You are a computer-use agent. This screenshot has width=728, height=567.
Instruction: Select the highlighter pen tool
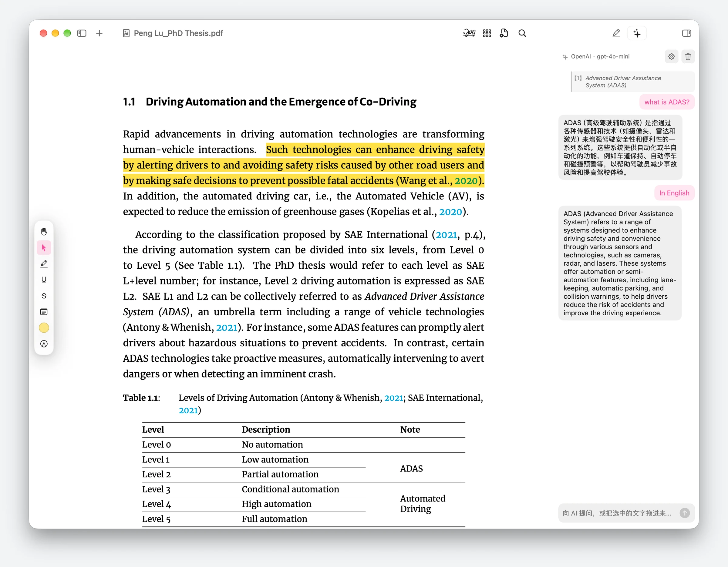click(44, 264)
